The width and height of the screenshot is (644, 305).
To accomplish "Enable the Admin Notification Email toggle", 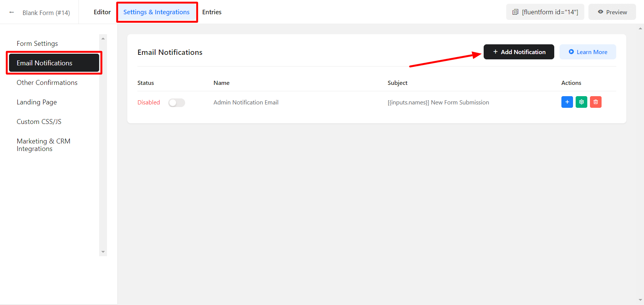I will tap(176, 103).
